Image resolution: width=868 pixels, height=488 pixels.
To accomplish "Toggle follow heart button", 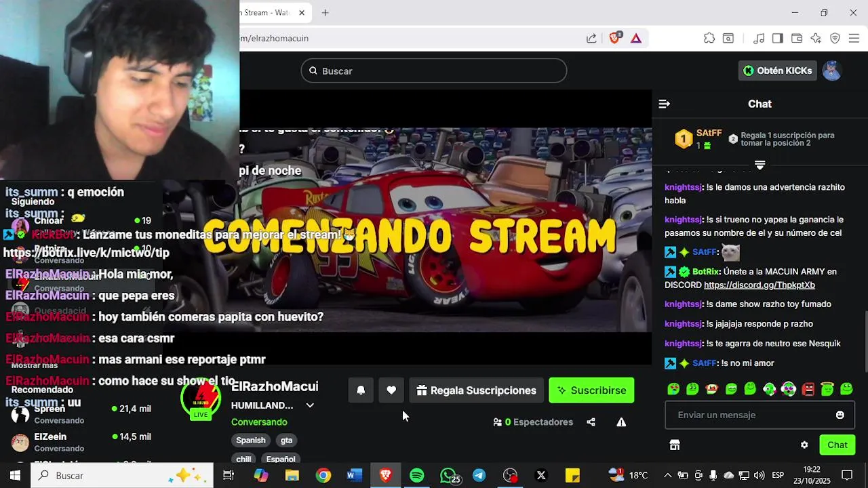I will (391, 390).
